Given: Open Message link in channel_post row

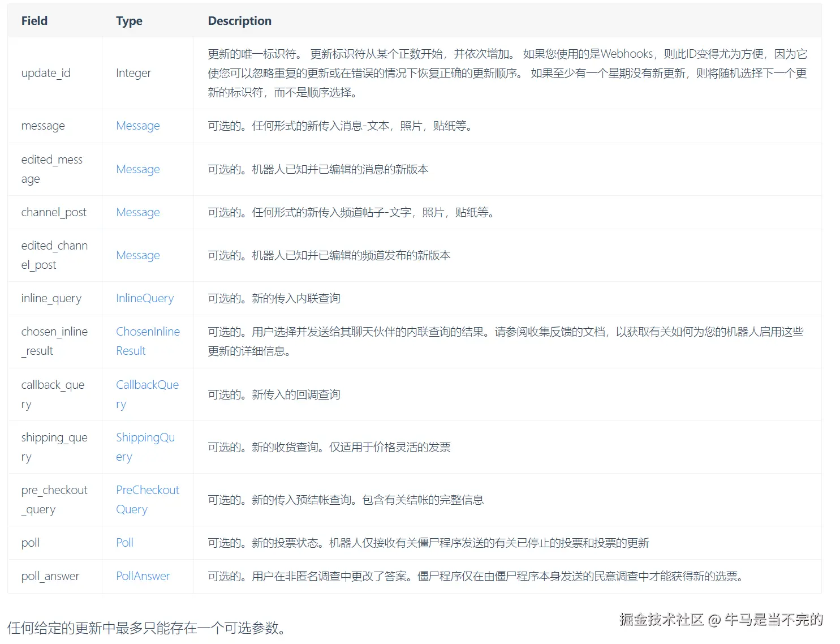Looking at the screenshot, I should coord(138,212).
